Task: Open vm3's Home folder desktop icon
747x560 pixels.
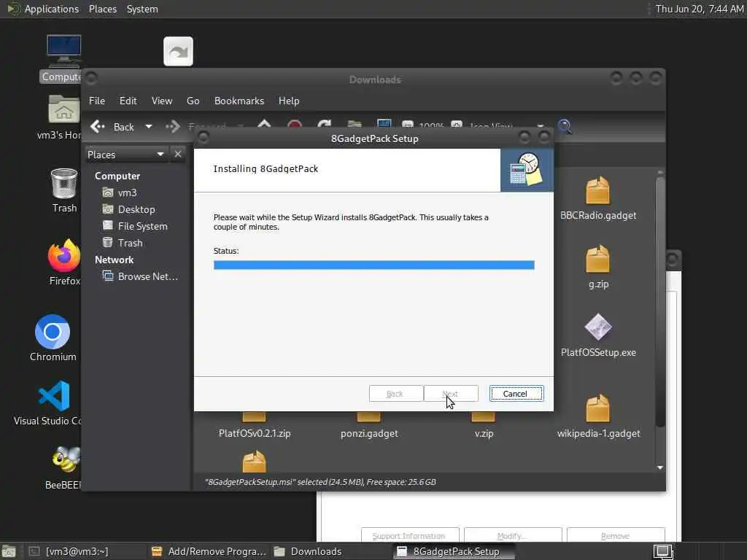Action: [x=63, y=109]
